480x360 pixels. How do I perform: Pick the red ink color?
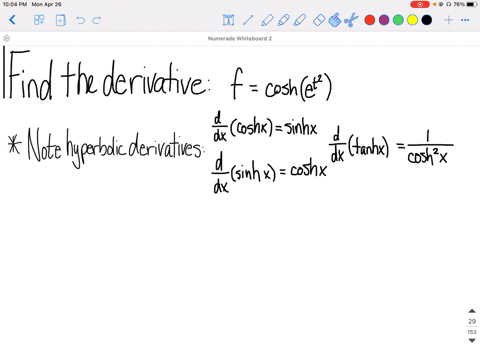coord(370,20)
